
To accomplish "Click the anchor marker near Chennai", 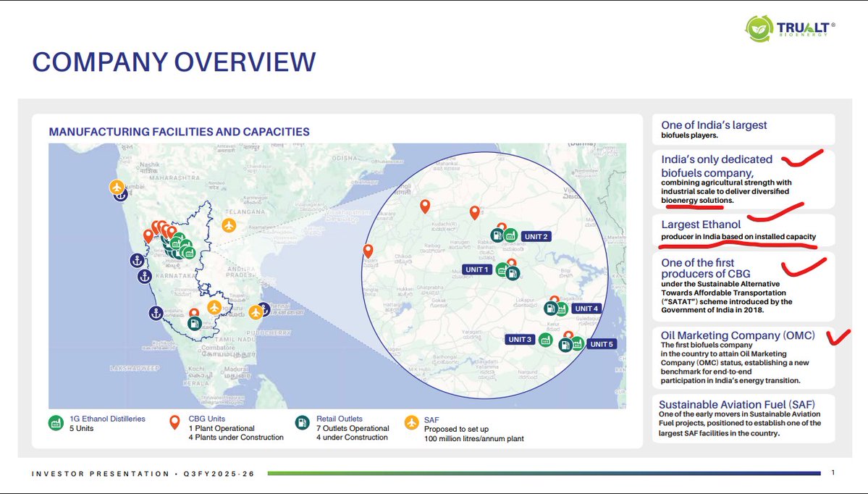I will pyautogui.click(x=265, y=309).
